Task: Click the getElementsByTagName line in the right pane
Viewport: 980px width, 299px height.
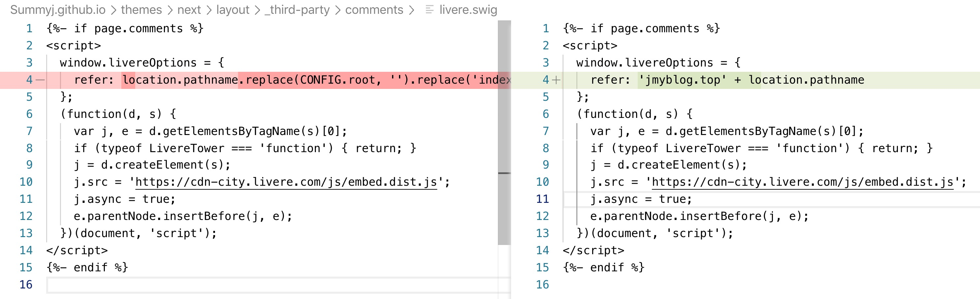Action: pyautogui.click(x=727, y=131)
